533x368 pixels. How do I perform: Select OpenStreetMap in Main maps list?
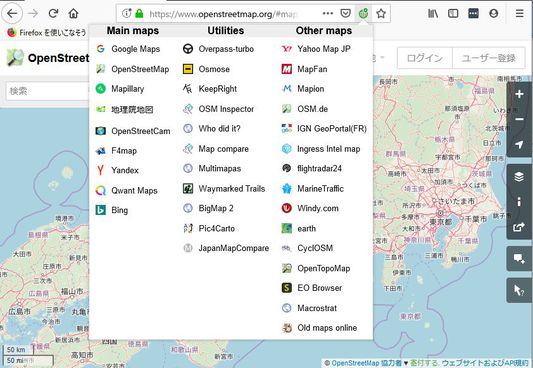(x=132, y=69)
